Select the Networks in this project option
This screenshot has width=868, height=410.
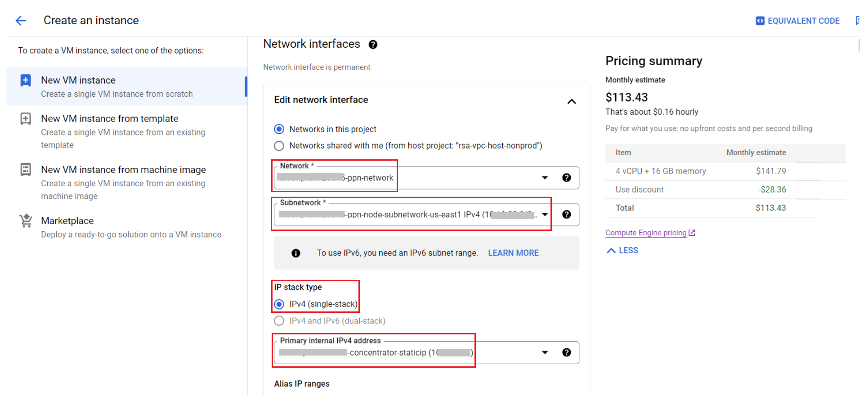pos(279,129)
